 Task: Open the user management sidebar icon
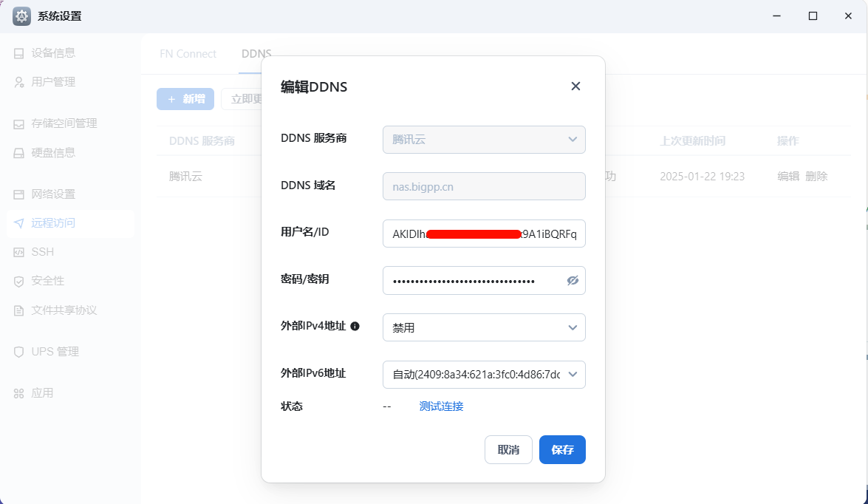click(x=19, y=82)
